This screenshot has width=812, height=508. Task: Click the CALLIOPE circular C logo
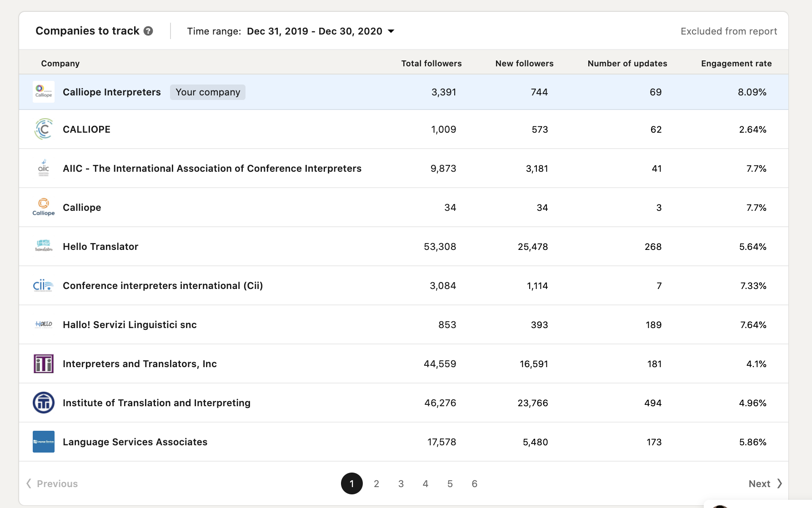click(44, 129)
